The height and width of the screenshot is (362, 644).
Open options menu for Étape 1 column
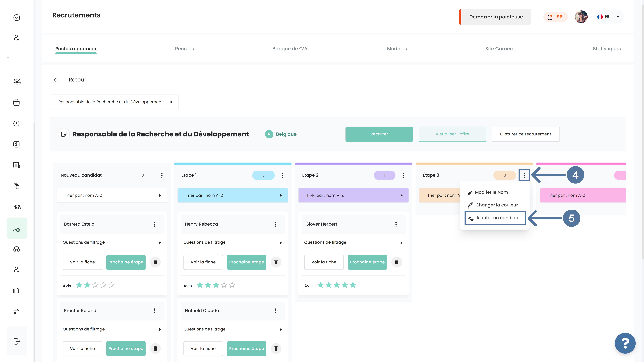[283, 175]
